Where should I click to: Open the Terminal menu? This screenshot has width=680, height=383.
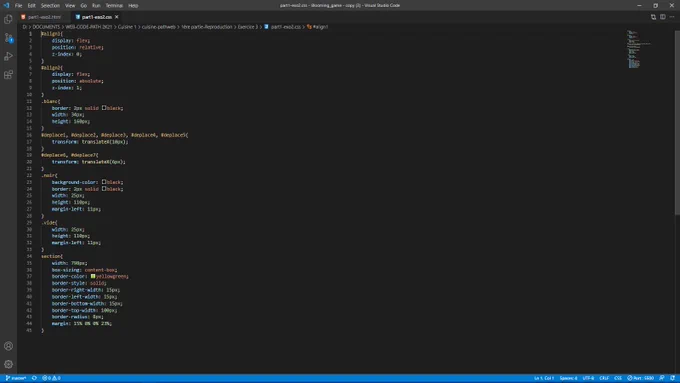click(114, 6)
